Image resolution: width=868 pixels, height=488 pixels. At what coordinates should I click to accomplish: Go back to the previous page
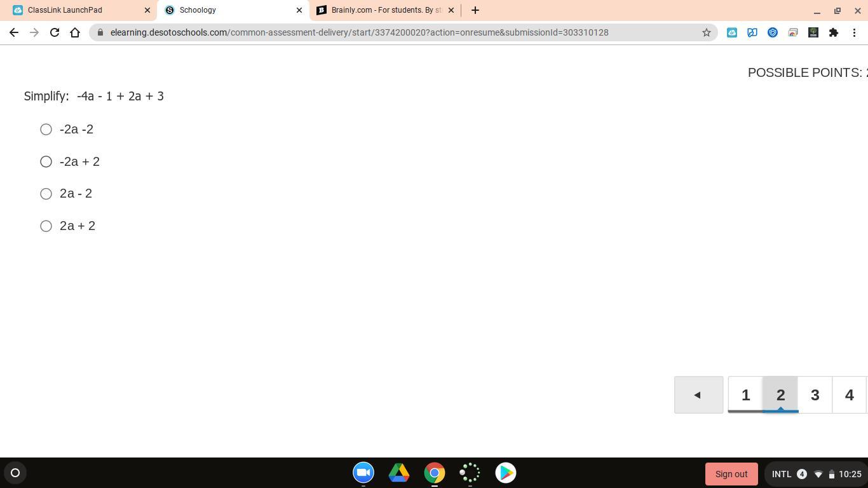(14, 32)
